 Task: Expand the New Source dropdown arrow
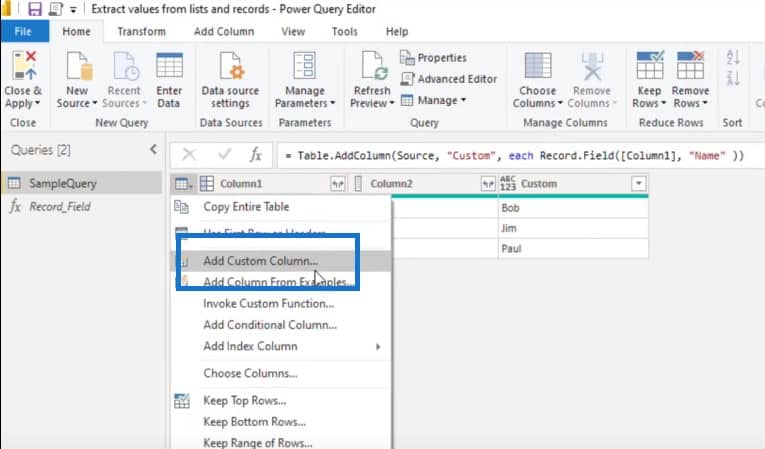click(x=95, y=103)
